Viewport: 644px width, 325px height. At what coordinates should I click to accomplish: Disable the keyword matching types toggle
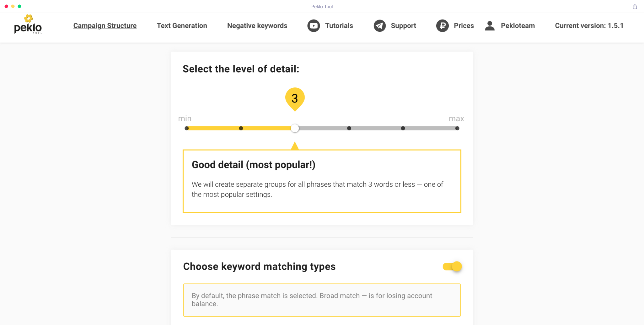[x=452, y=266]
